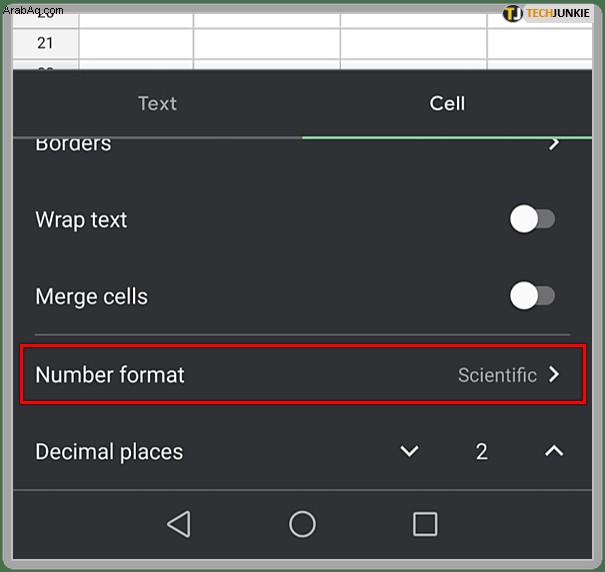The image size is (605, 572).
Task: Tap the Decimal places label
Action: 109,452
